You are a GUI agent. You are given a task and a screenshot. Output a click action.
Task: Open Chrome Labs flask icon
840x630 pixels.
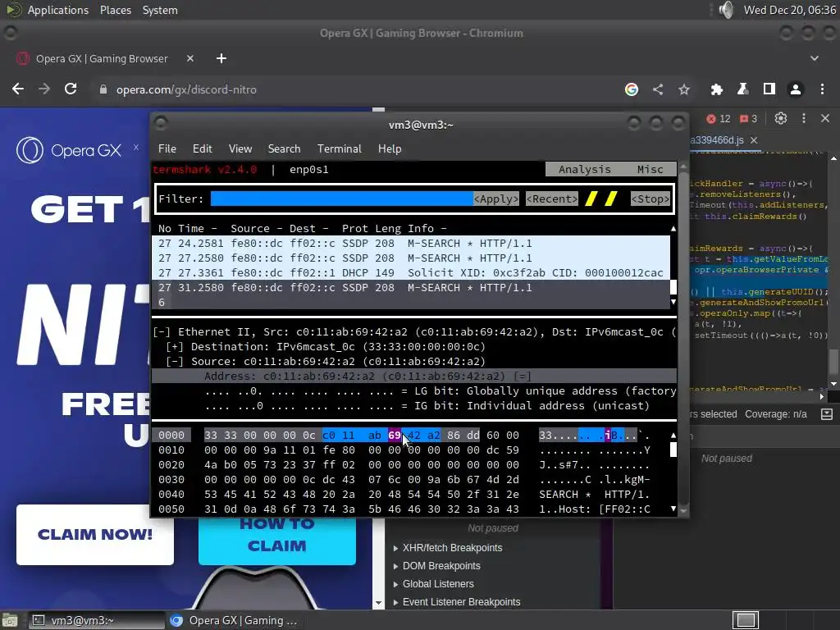coord(742,89)
